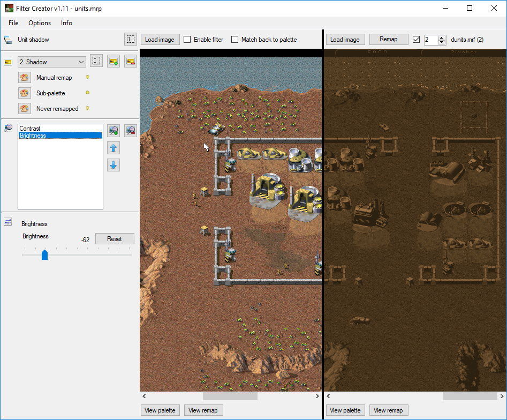
Task: Move the selected filter down
Action: (113, 165)
